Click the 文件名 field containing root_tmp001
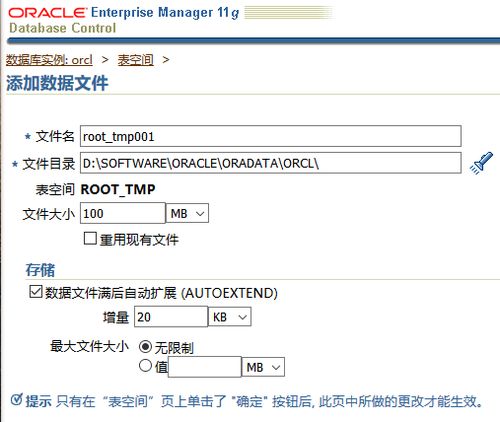This screenshot has height=422, width=500. [x=271, y=136]
